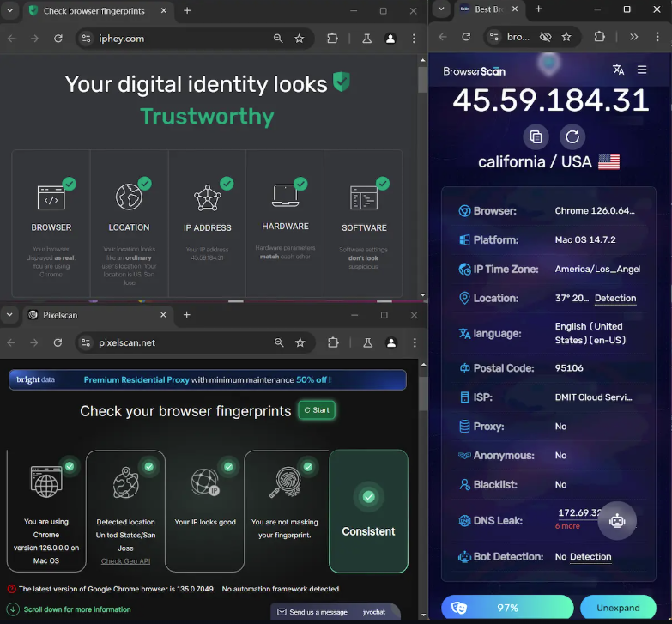Open extensions puzzle icon in iphey.com window
Image resolution: width=672 pixels, height=624 pixels.
(333, 39)
